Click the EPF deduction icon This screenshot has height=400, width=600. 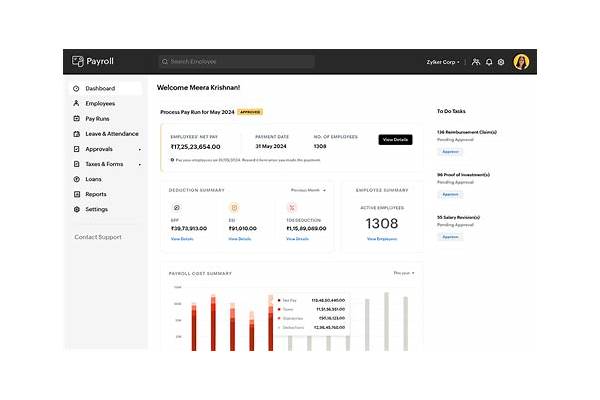(176, 208)
